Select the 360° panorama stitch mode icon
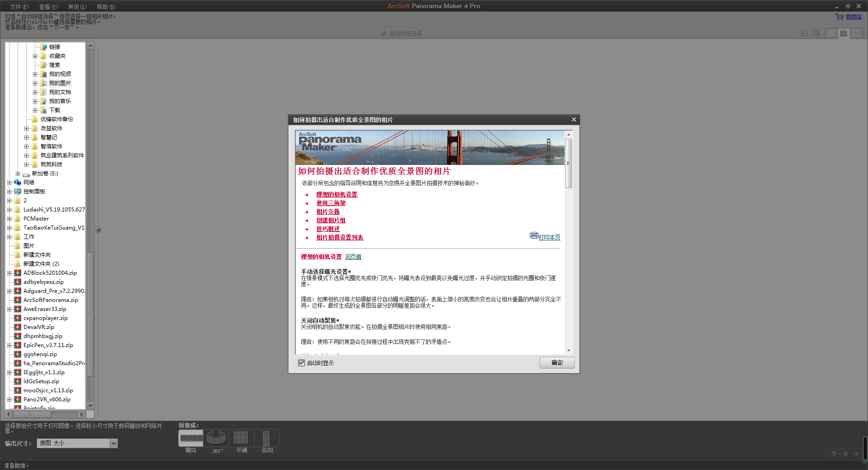Screen dimensions: 868x470 pyautogui.click(x=216, y=438)
